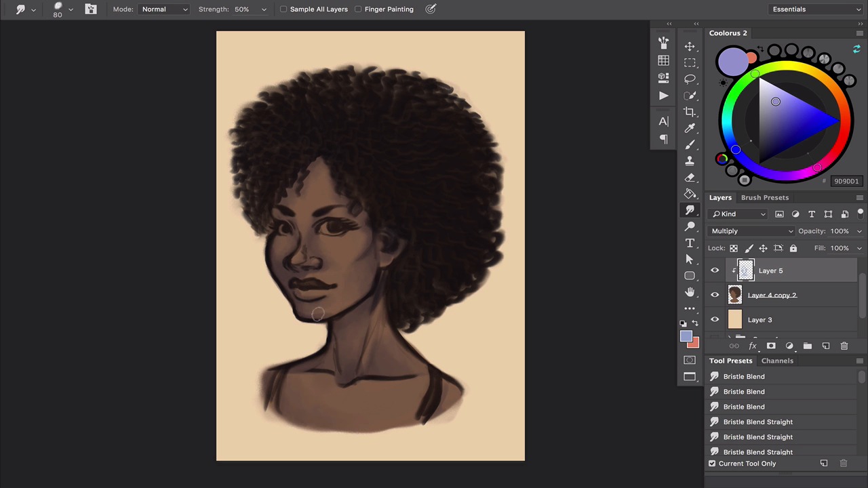Switch to the Brush Presets tab

764,198
